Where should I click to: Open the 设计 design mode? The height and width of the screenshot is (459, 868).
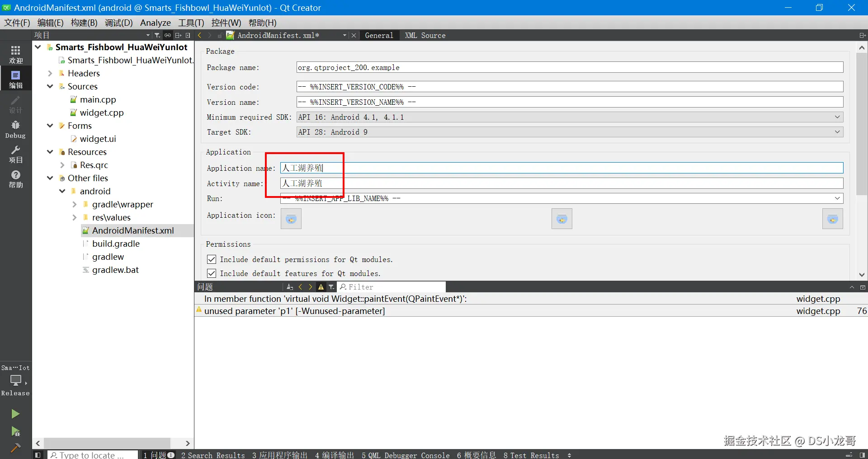[x=16, y=104]
